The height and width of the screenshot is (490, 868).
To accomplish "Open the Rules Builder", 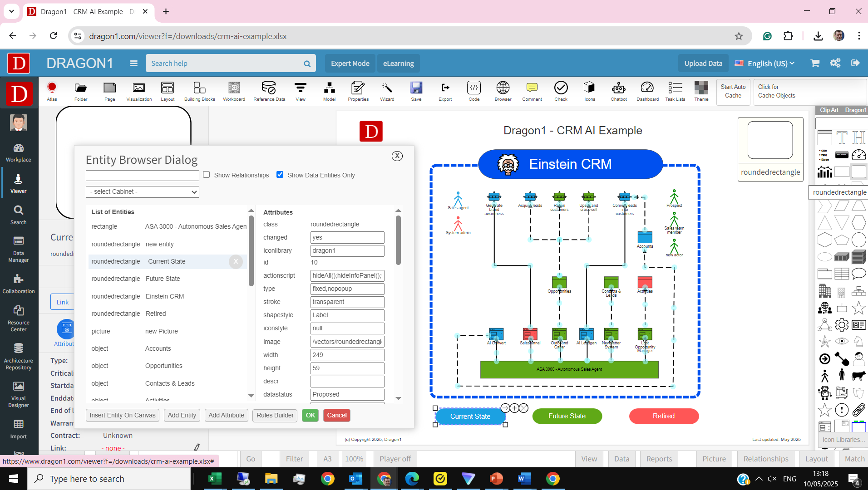I will (275, 415).
